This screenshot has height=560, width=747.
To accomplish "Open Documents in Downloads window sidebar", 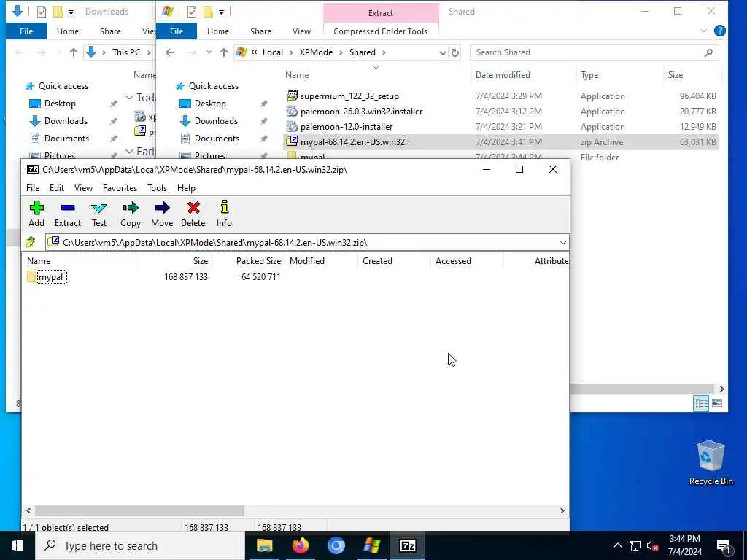I will pyautogui.click(x=66, y=139).
